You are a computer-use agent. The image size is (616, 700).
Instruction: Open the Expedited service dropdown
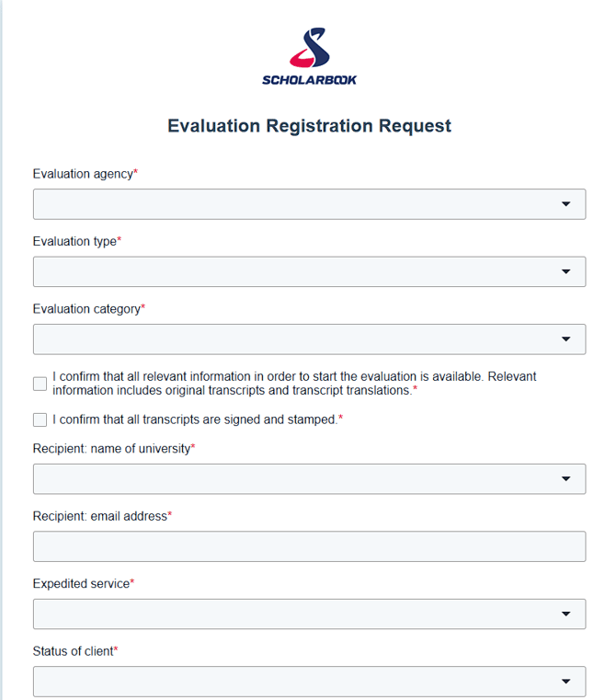tap(309, 614)
